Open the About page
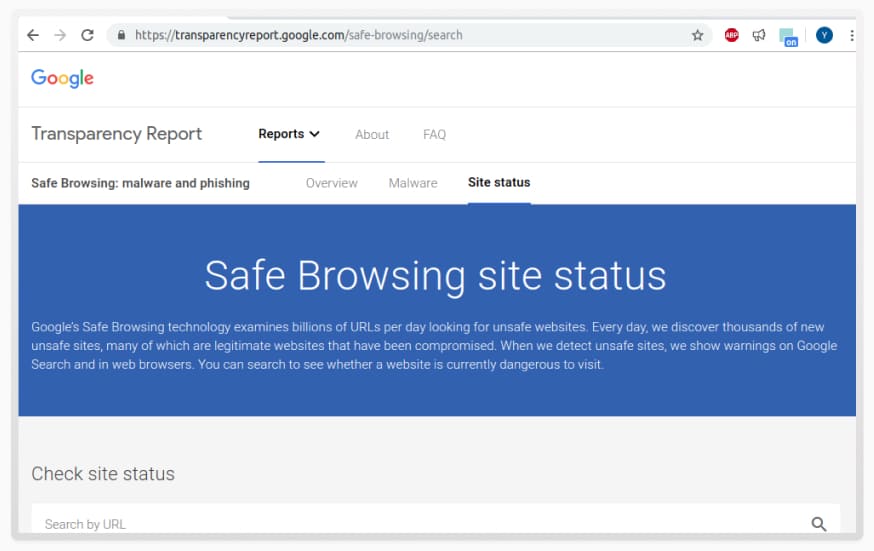This screenshot has width=874, height=551. [372, 134]
